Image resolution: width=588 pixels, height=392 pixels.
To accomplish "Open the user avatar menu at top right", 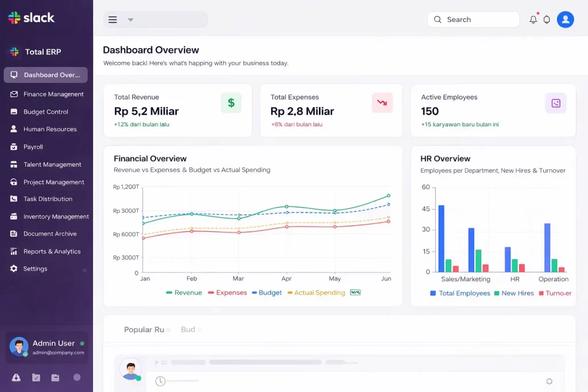I will 565,19.
